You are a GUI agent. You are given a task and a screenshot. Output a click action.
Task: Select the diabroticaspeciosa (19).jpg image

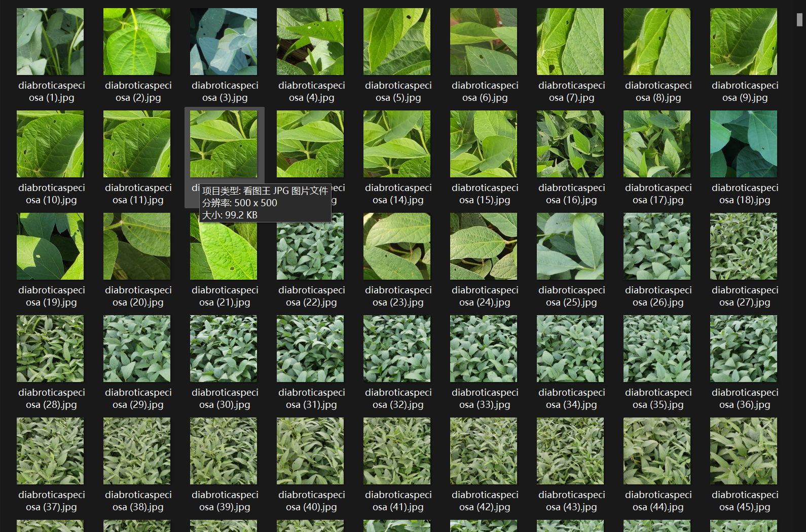point(50,246)
